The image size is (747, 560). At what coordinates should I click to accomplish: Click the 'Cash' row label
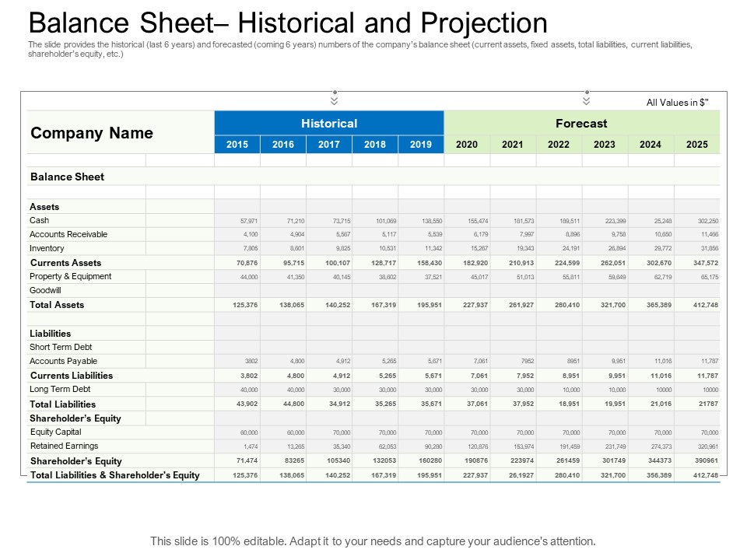pyautogui.click(x=39, y=220)
